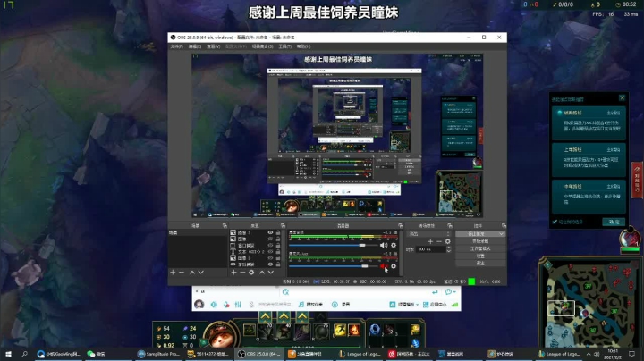Click the search icon in the voice chat window
Image resolution: width=644 pixels, height=361 pixels.
point(285,291)
